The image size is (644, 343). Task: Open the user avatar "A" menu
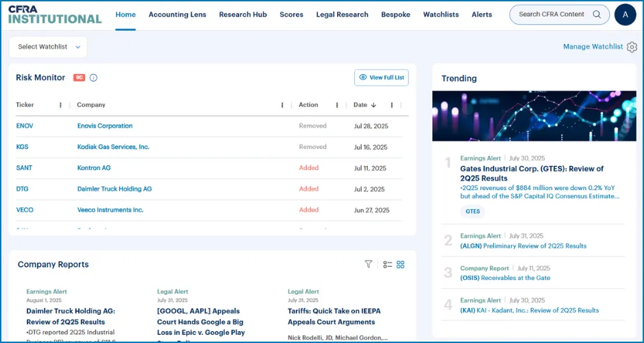pyautogui.click(x=625, y=15)
